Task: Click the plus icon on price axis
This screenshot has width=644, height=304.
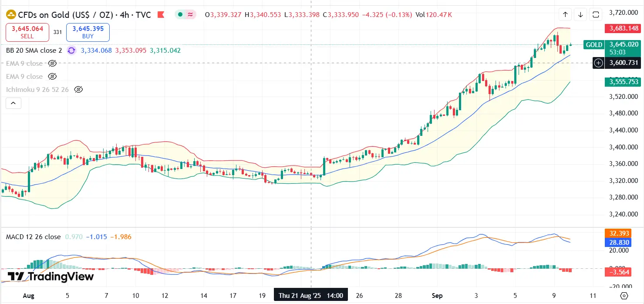Action: click(598, 63)
